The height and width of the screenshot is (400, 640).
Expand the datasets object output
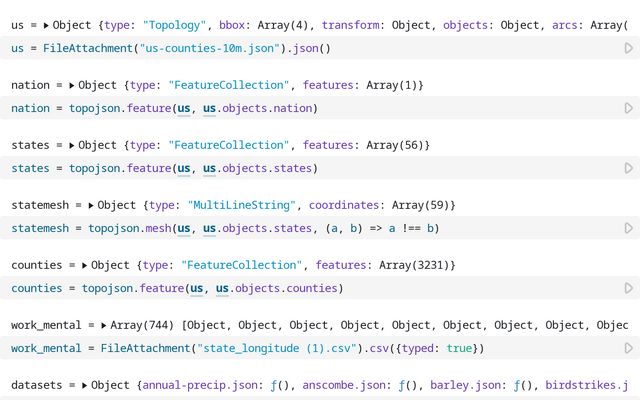point(85,385)
